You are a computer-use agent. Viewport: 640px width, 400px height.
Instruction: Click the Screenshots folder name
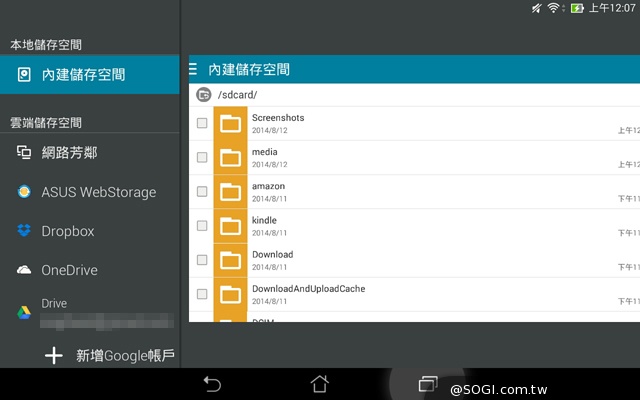(278, 118)
